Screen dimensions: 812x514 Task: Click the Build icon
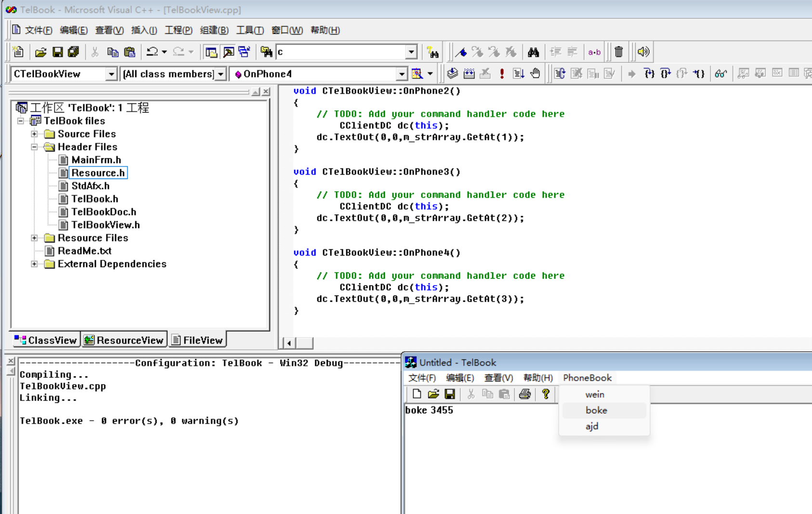[469, 74]
